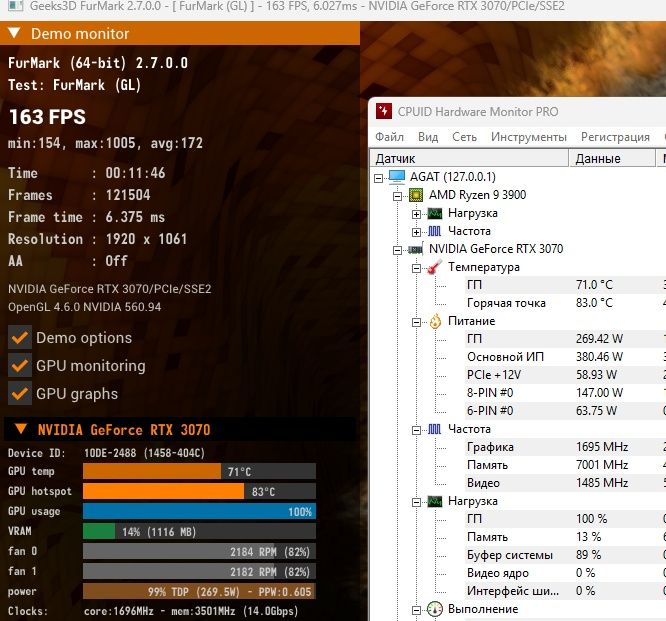Select the Буфер системы row
This screenshot has width=666, height=621.
(x=565, y=555)
